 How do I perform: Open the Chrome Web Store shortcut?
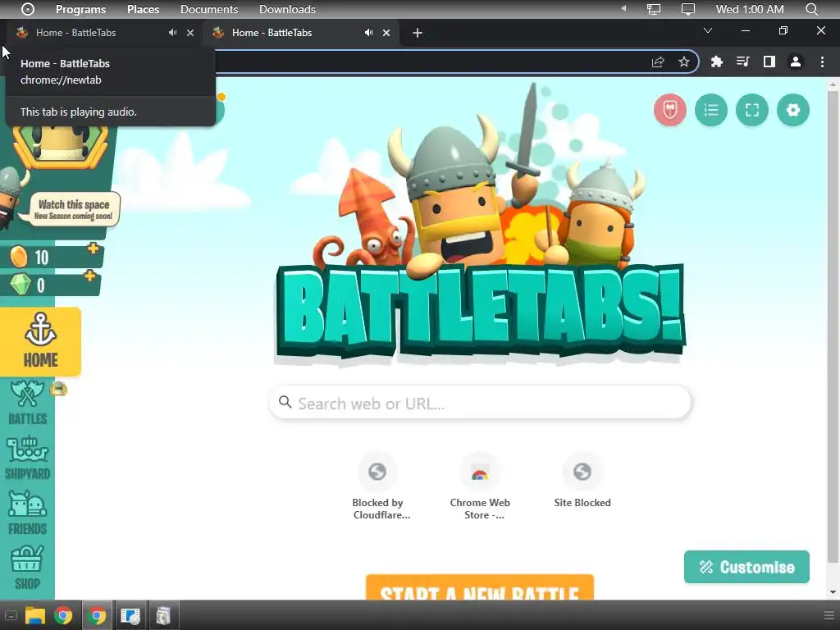[480, 486]
